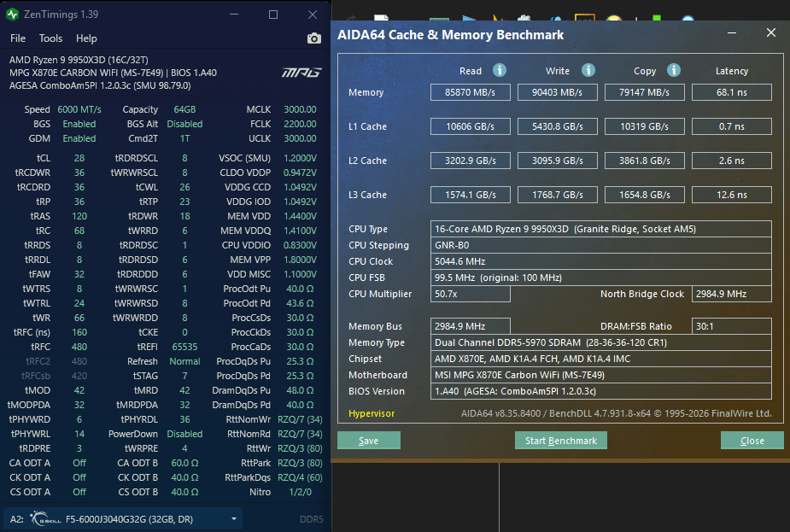
Task: Click the ZenTimings app icon in title bar
Action: [x=12, y=15]
